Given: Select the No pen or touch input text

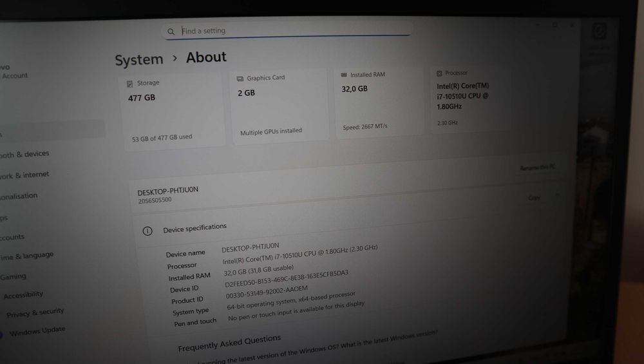Looking at the screenshot, I should [x=296, y=311].
